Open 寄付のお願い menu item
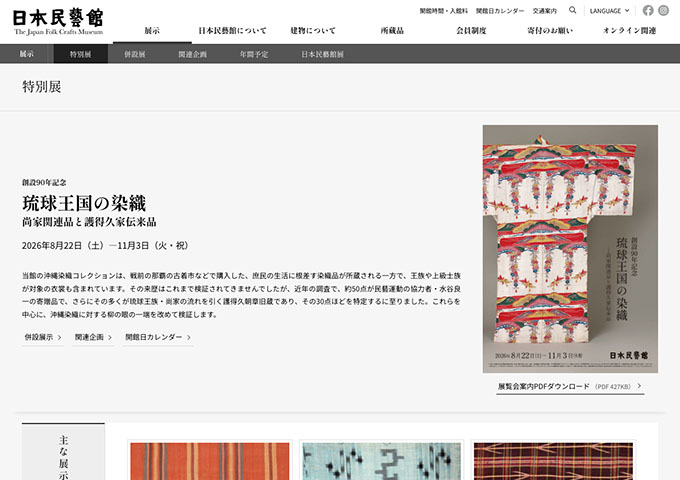680x480 pixels. tap(550, 31)
